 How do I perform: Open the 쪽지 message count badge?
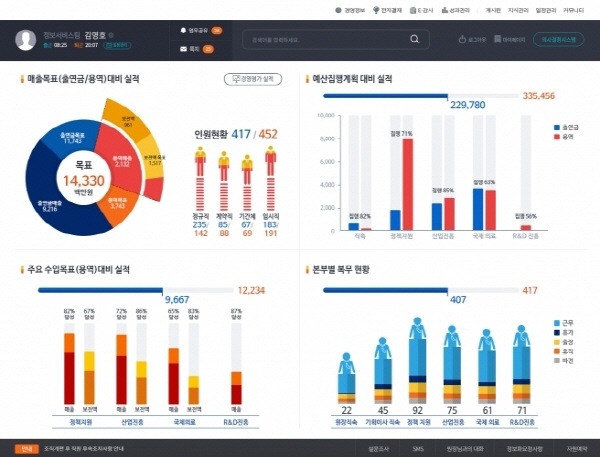coord(208,49)
